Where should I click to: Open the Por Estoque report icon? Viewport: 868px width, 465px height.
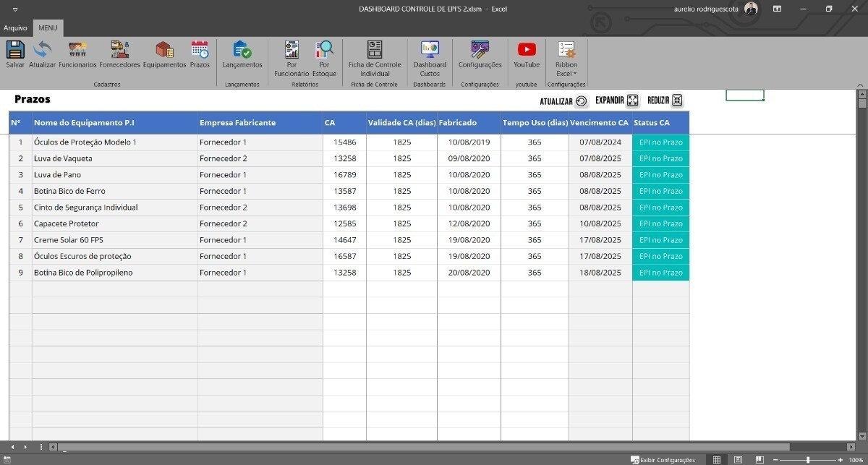click(x=324, y=50)
